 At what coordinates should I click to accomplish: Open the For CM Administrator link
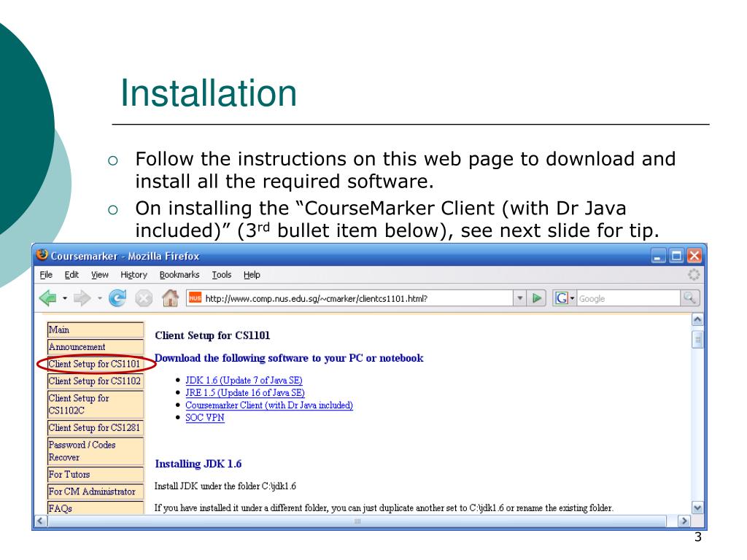tap(96, 491)
